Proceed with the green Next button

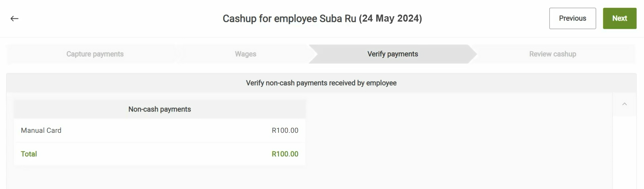click(x=619, y=18)
